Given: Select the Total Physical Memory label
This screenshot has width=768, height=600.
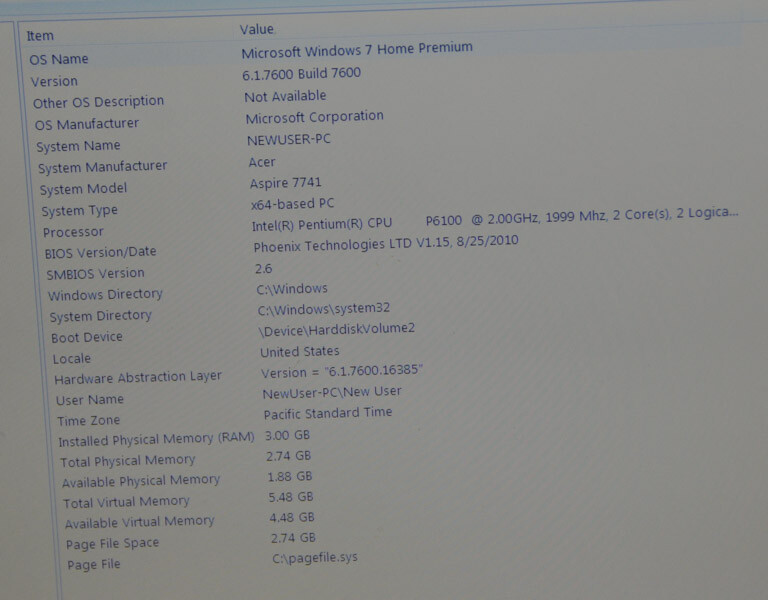Looking at the screenshot, I should (128, 460).
